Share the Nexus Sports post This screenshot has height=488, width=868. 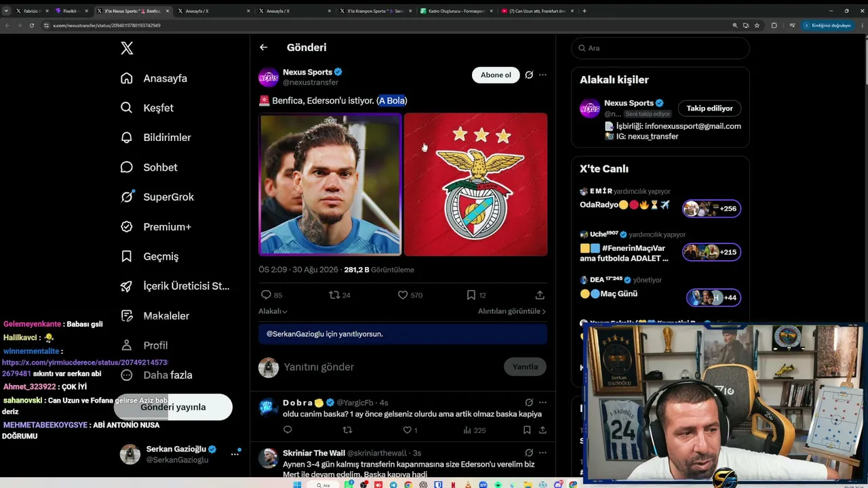(540, 295)
